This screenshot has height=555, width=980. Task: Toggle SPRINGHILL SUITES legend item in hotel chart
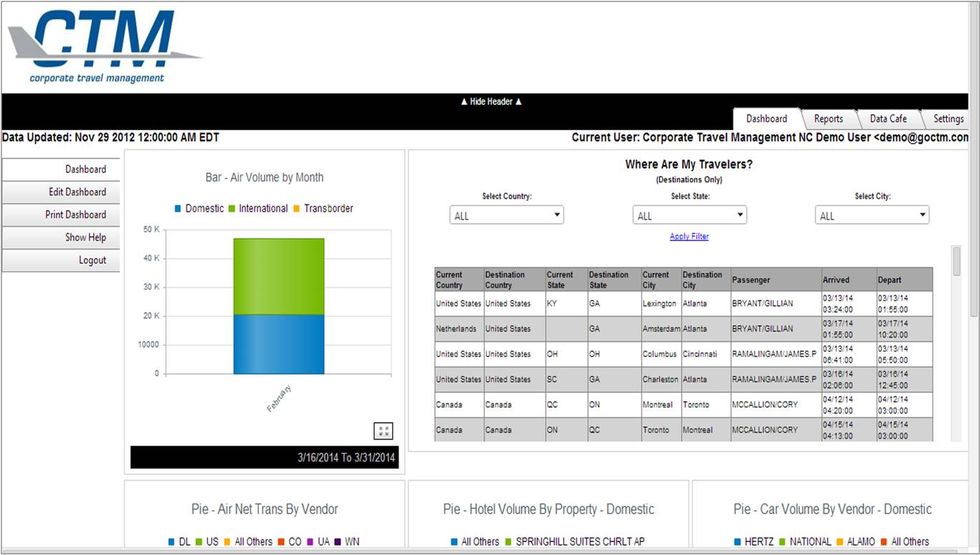coord(574,542)
